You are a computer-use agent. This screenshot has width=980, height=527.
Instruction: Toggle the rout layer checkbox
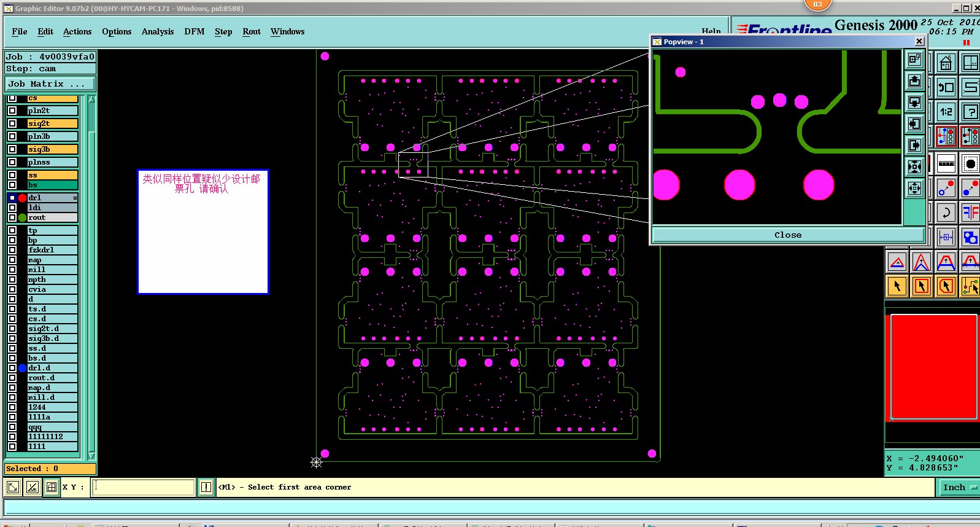[x=12, y=217]
